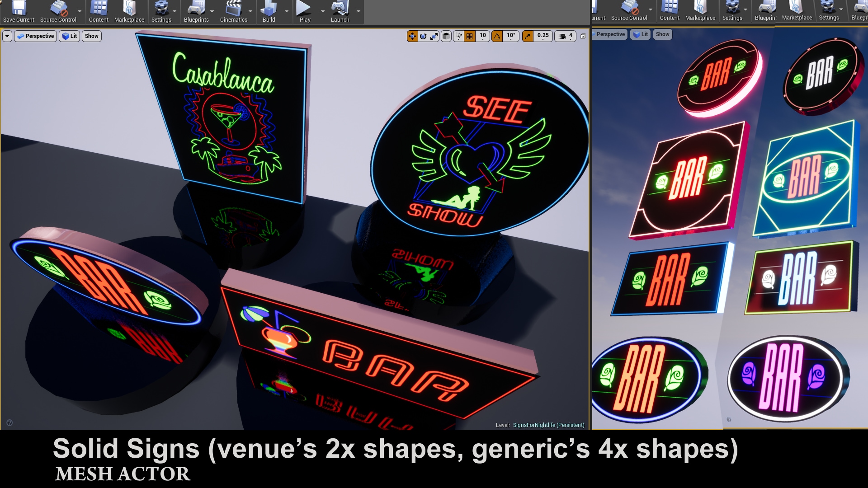The width and height of the screenshot is (868, 488).
Task: Open the Show menu in the left viewport
Action: point(92,36)
